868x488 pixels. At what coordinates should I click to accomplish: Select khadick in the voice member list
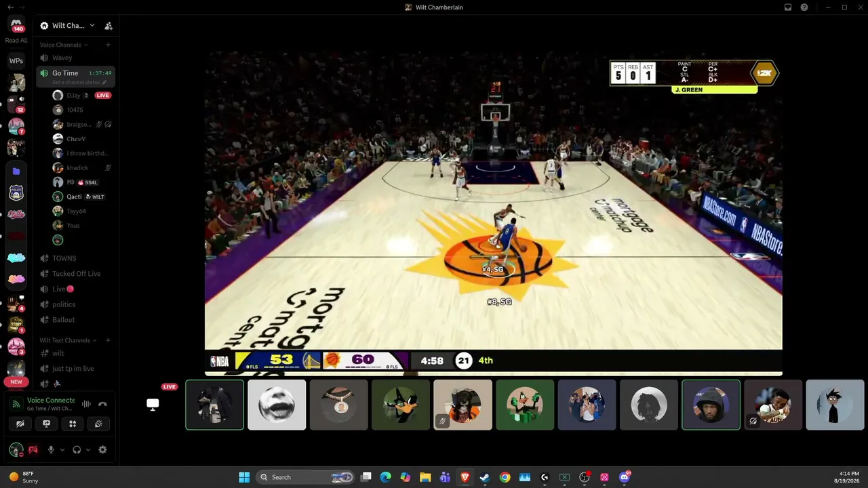82,167
